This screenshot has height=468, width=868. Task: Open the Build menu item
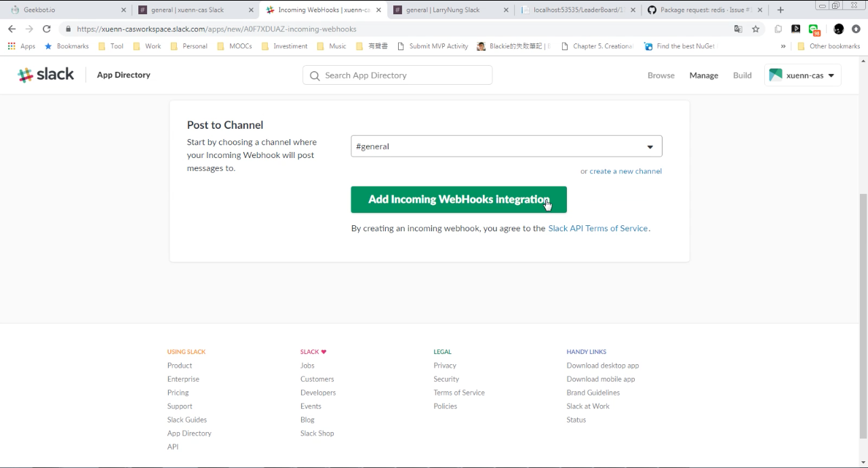point(743,75)
